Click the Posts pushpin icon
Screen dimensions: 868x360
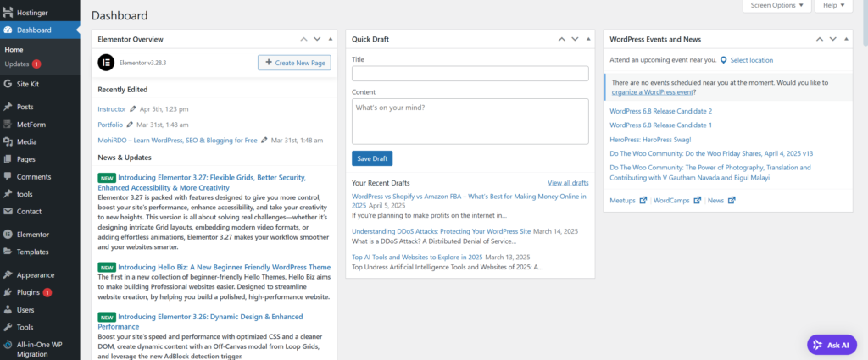(x=8, y=107)
